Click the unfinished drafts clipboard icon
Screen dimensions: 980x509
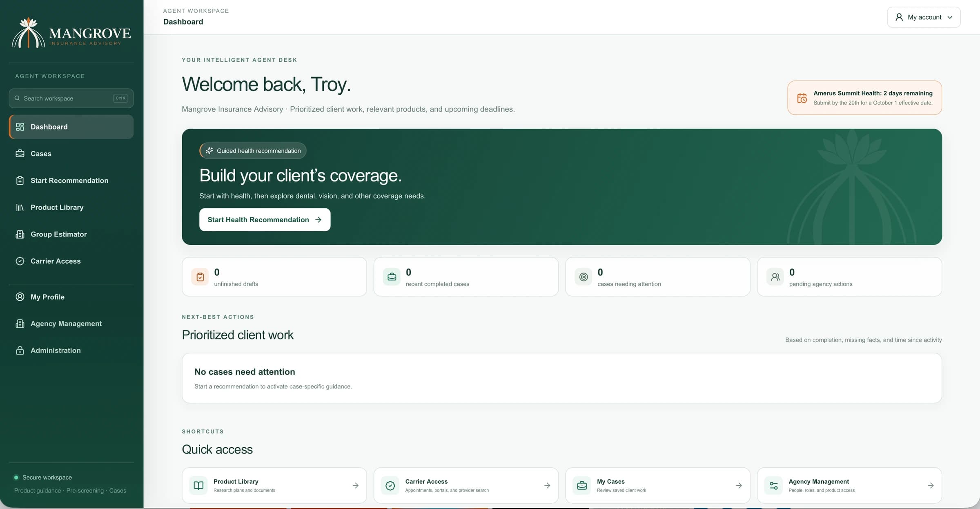click(200, 277)
